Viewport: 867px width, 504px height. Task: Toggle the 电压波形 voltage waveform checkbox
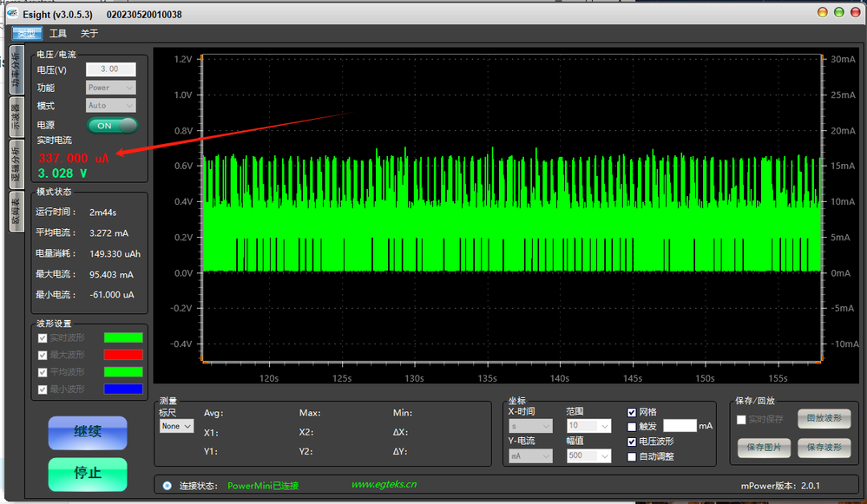click(632, 442)
